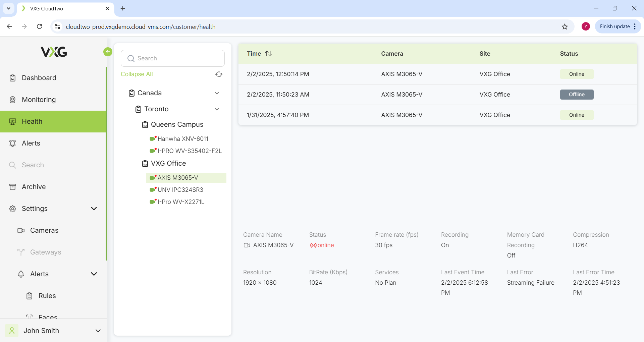Expand the John Smith user menu

(x=98, y=331)
